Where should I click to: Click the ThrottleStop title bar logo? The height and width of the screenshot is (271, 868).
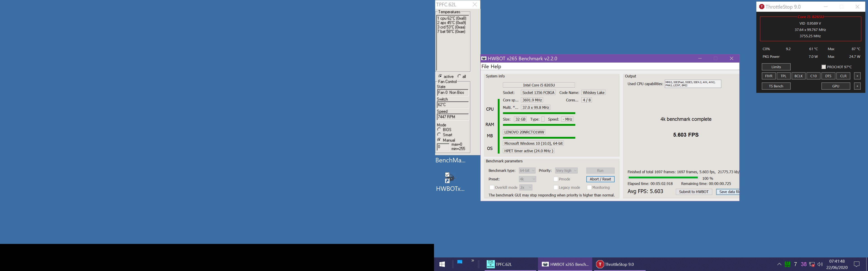[762, 7]
